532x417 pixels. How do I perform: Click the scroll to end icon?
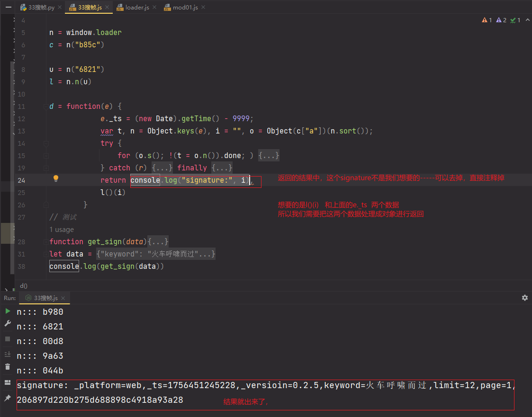pos(8,354)
